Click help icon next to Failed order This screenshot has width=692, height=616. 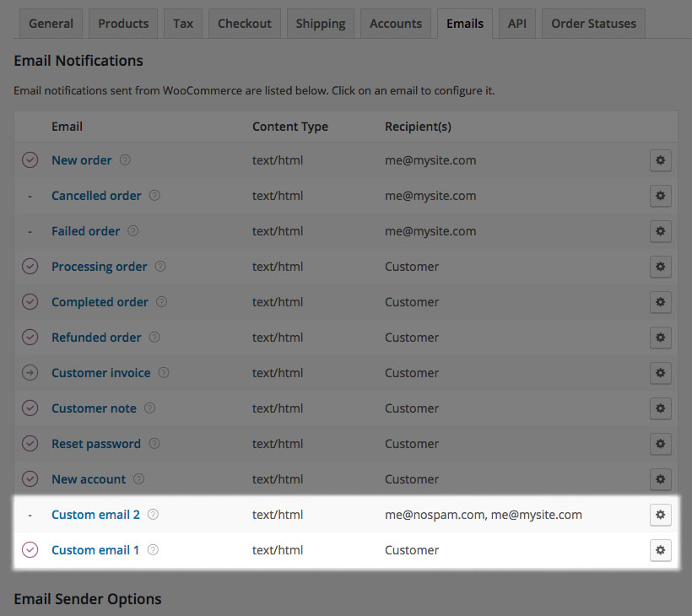pos(133,231)
